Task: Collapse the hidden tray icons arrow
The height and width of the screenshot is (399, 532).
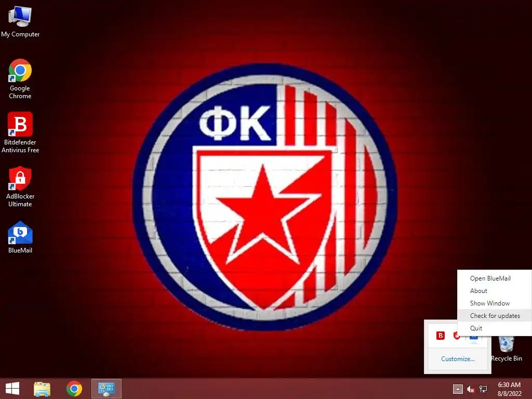Action: tap(458, 389)
